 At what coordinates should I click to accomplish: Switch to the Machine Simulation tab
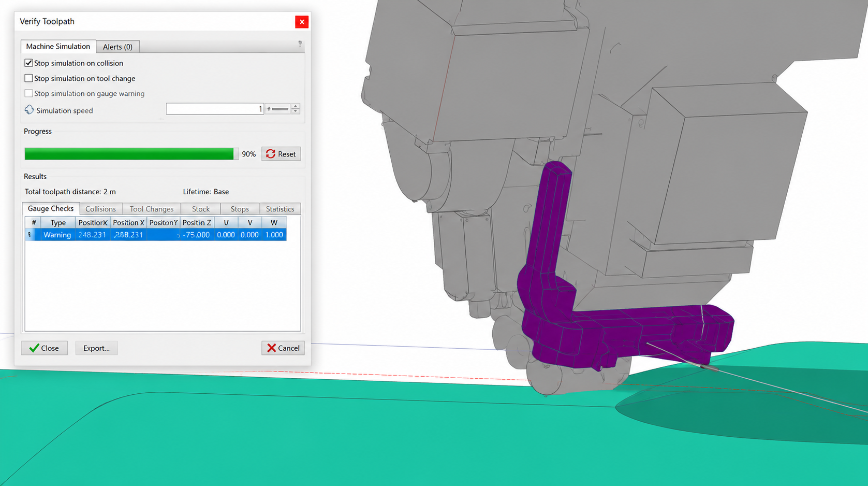click(x=58, y=46)
